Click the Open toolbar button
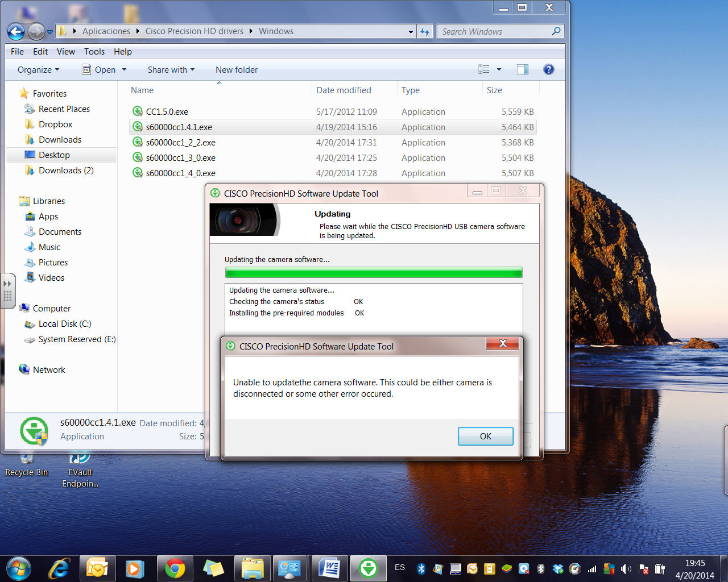The height and width of the screenshot is (582, 728). coord(99,69)
